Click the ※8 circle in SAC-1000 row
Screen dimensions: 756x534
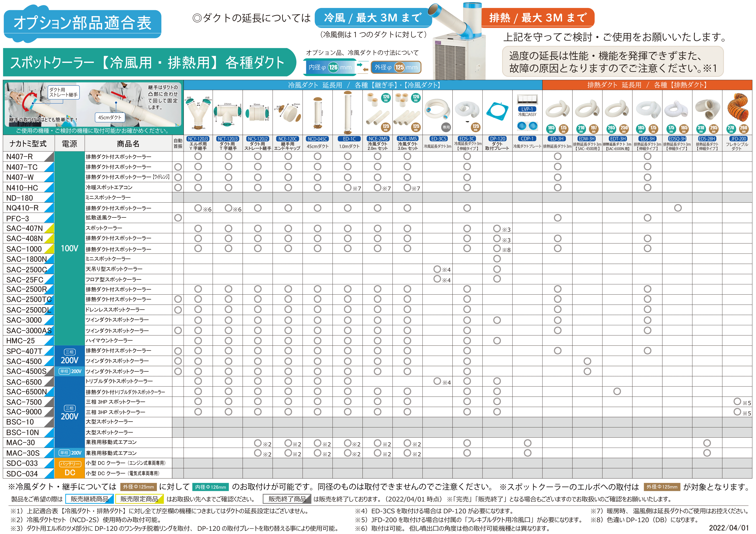(497, 248)
